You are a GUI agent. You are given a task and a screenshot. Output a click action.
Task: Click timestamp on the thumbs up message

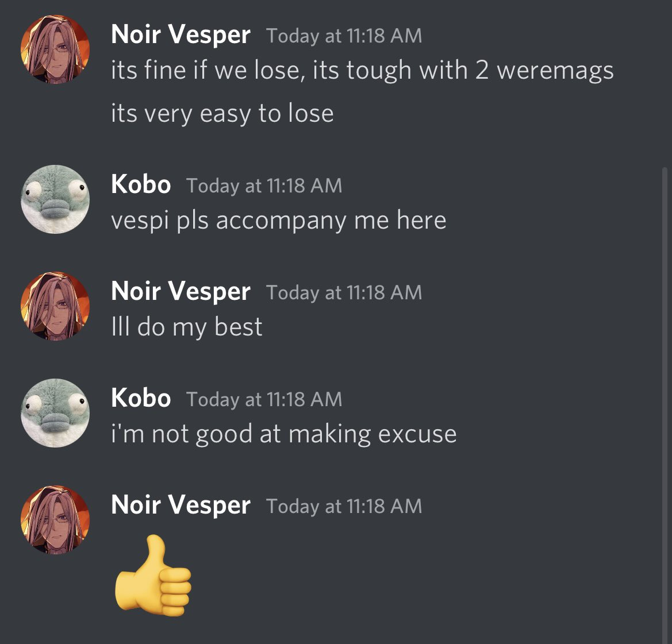344,506
